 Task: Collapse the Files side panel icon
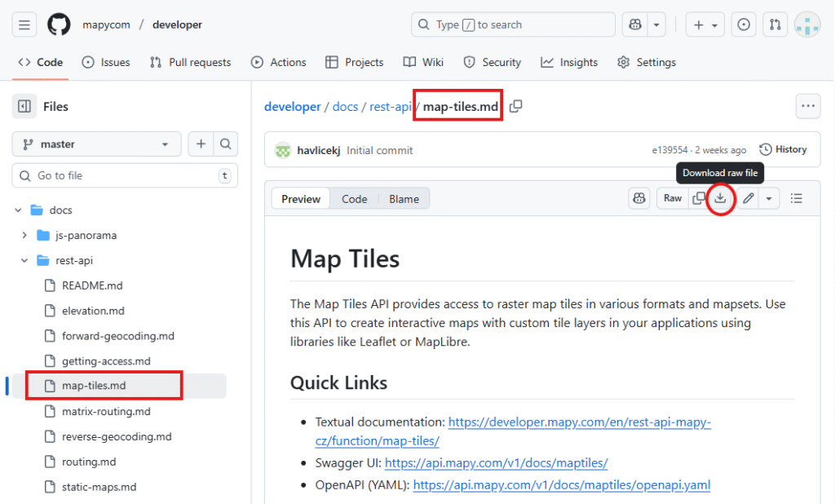[x=24, y=106]
